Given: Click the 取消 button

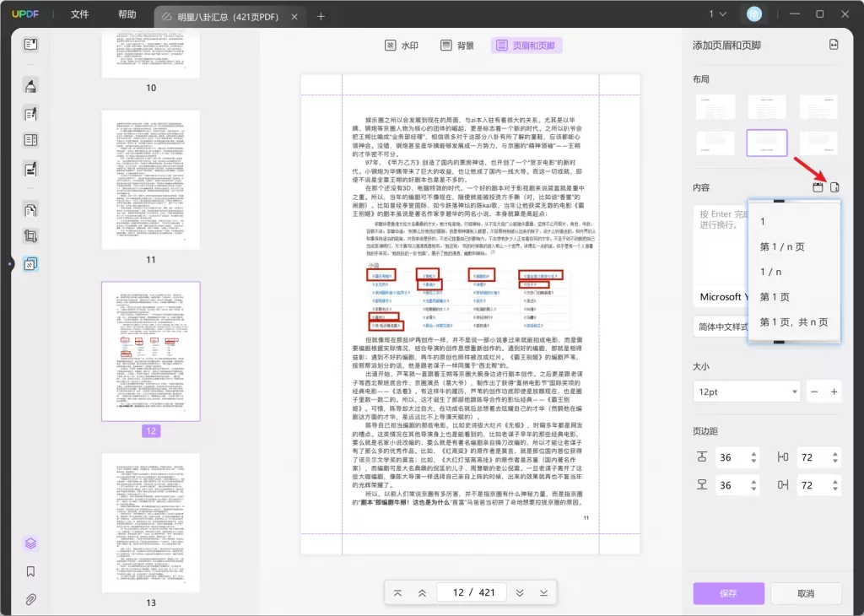Looking at the screenshot, I should [805, 593].
